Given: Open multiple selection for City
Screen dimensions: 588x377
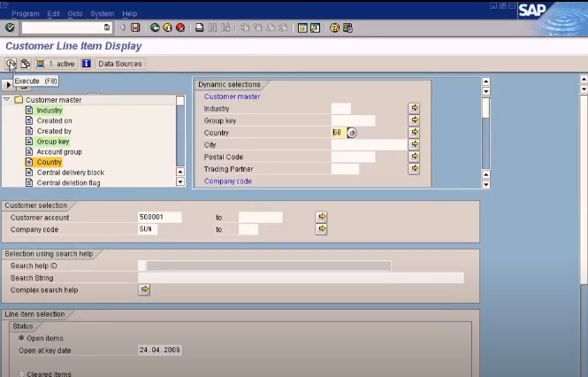Looking at the screenshot, I should [414, 144].
